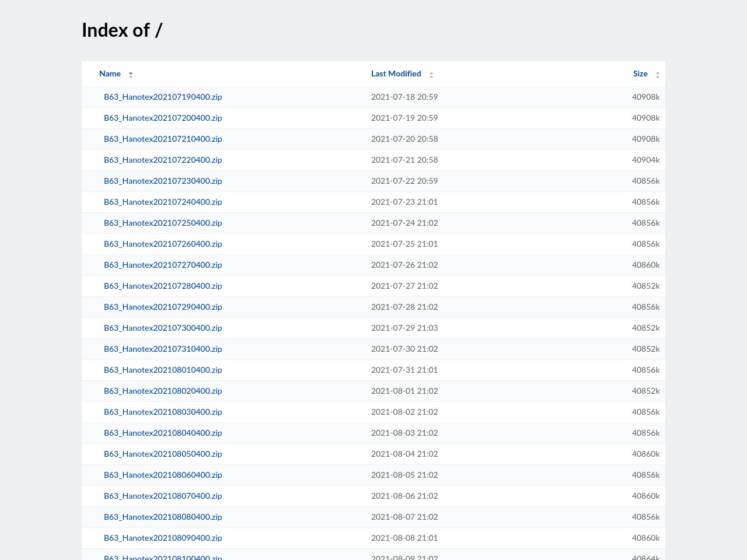
Task: Get the B63_Hanotex202108020400.zip file
Action: [163, 391]
